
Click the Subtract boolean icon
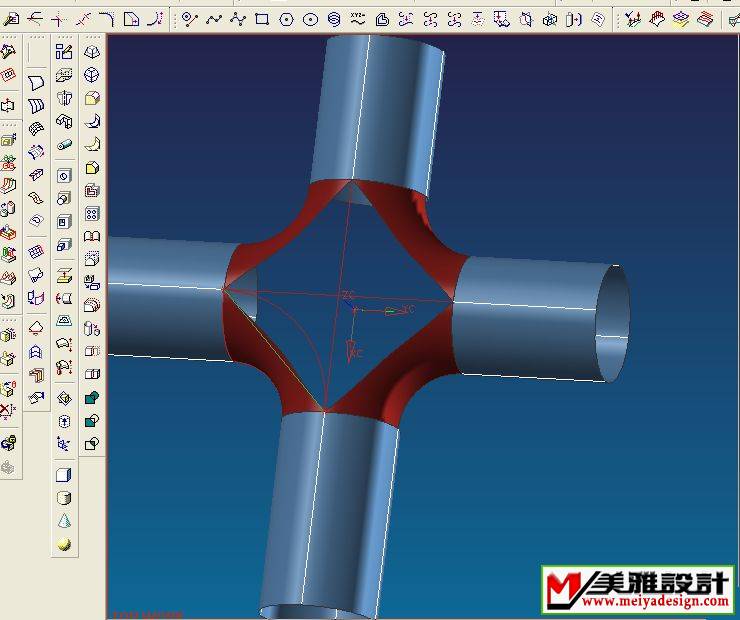[x=92, y=421]
